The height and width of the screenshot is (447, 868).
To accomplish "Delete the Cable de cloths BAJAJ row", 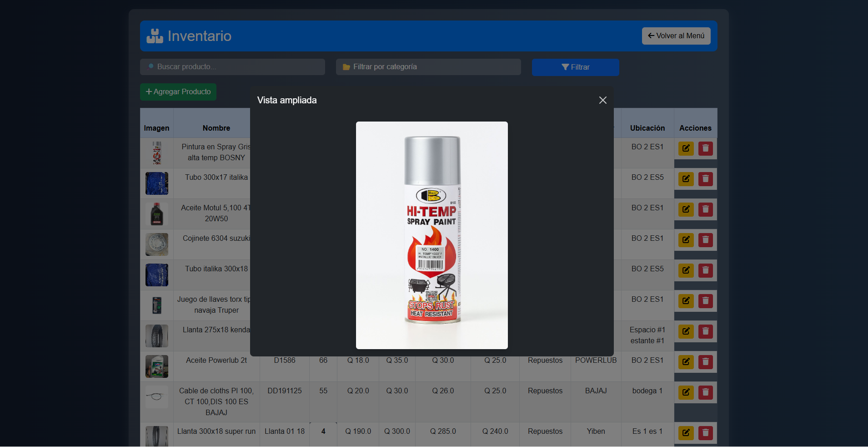I will pos(706,392).
